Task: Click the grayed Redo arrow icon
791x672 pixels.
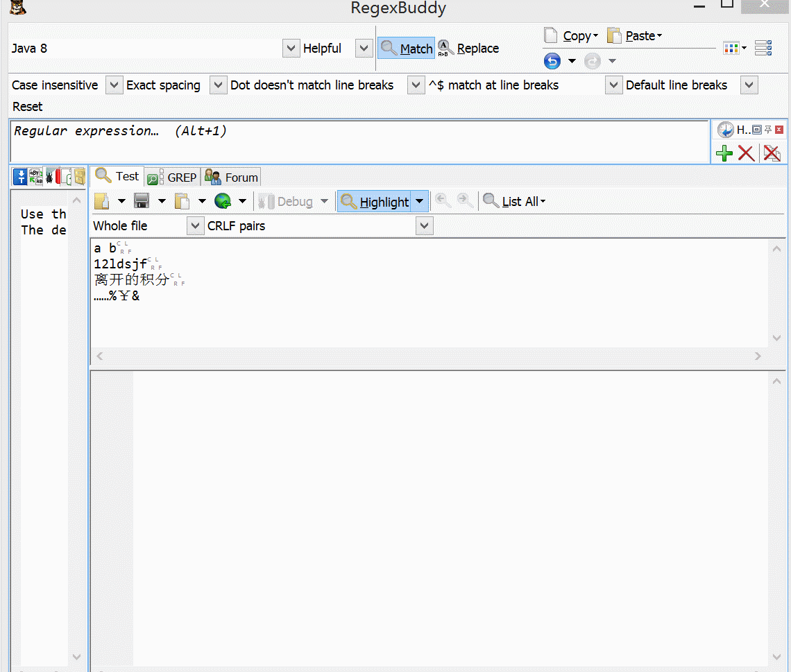Action: pyautogui.click(x=593, y=61)
